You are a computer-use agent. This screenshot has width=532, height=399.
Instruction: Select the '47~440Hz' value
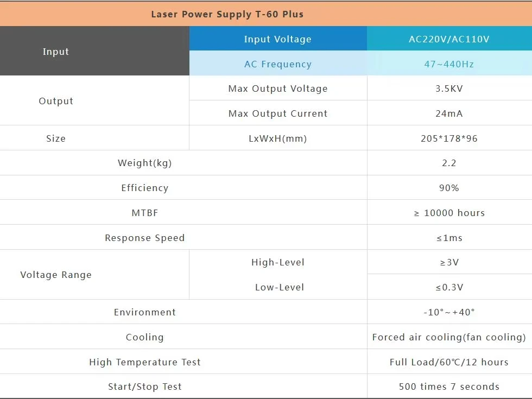(449, 64)
